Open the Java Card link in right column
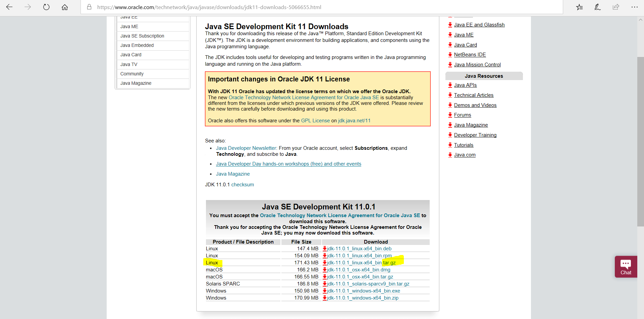The image size is (644, 319). pos(466,45)
